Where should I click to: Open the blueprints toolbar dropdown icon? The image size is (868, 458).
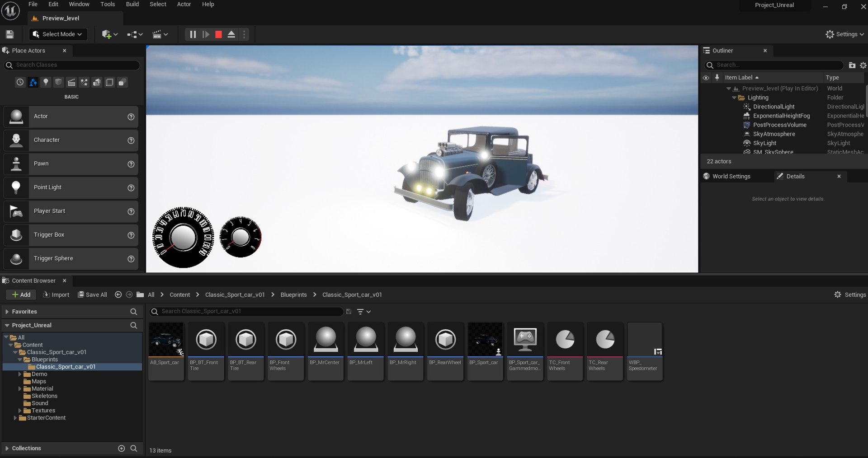pyautogui.click(x=135, y=34)
